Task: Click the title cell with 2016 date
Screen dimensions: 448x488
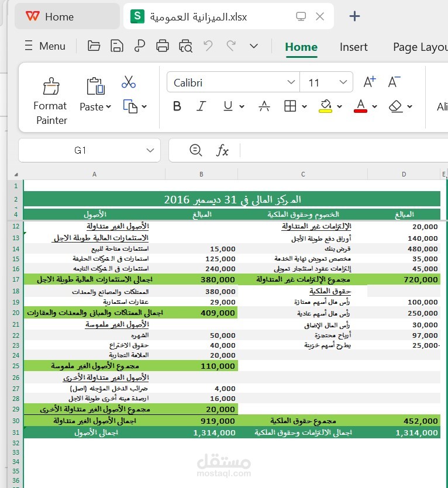Action: pyautogui.click(x=232, y=199)
